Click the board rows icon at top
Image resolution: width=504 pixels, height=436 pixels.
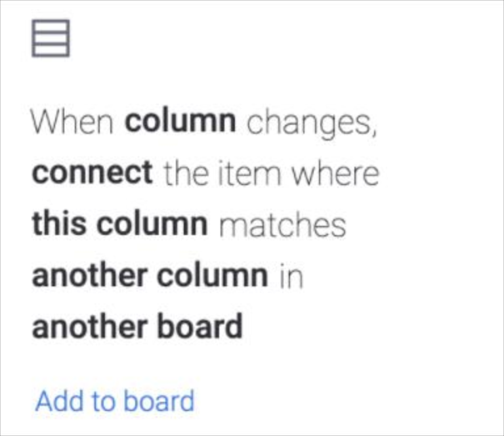pos(51,37)
